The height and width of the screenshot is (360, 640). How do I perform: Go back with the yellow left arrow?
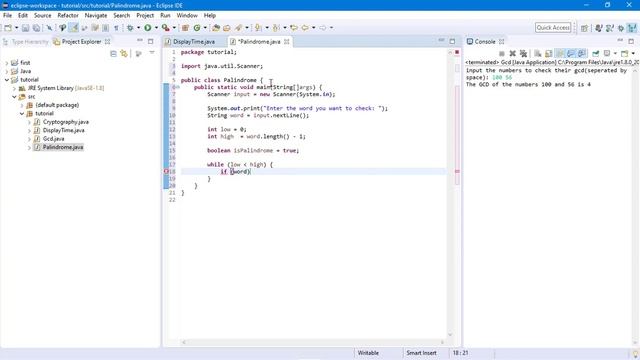(x=305, y=28)
